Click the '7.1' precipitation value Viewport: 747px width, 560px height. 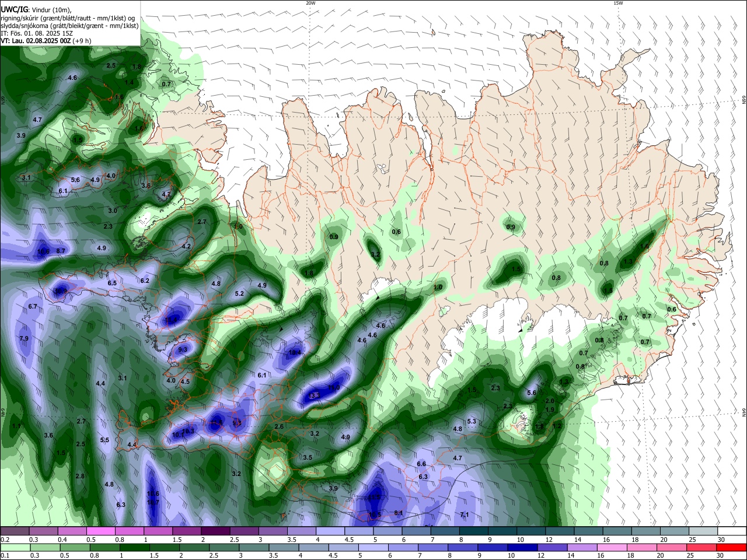(465, 514)
